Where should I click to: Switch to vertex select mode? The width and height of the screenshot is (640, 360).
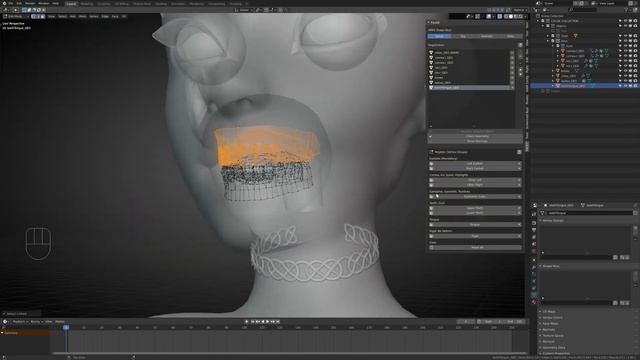coord(34,16)
